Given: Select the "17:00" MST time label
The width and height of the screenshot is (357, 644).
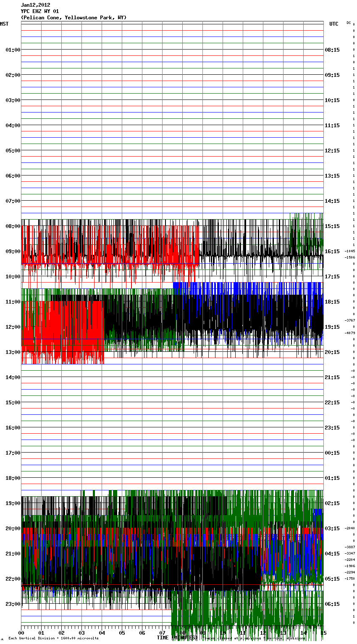Looking at the screenshot, I should (13, 453).
